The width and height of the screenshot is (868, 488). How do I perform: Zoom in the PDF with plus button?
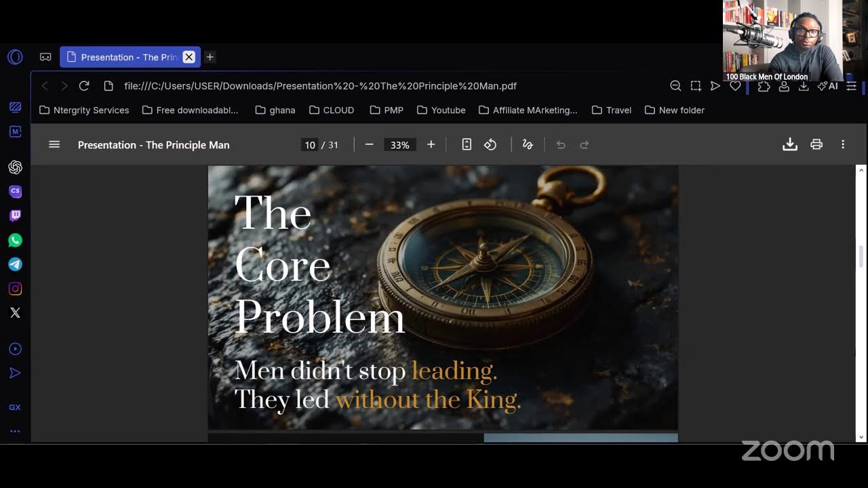point(431,144)
